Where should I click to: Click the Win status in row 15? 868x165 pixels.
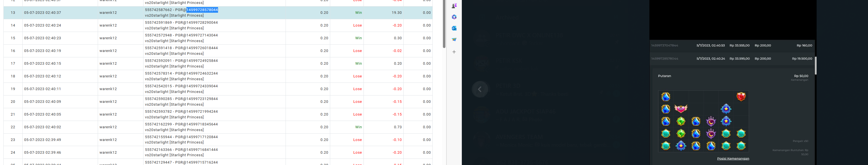358,38
